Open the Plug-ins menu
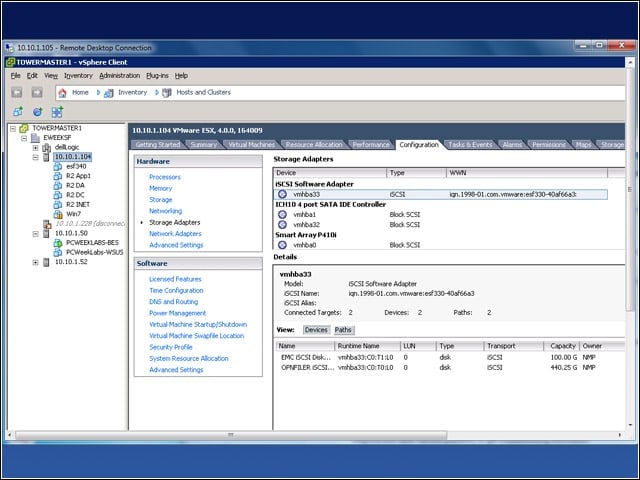The height and width of the screenshot is (480, 640). 157,76
